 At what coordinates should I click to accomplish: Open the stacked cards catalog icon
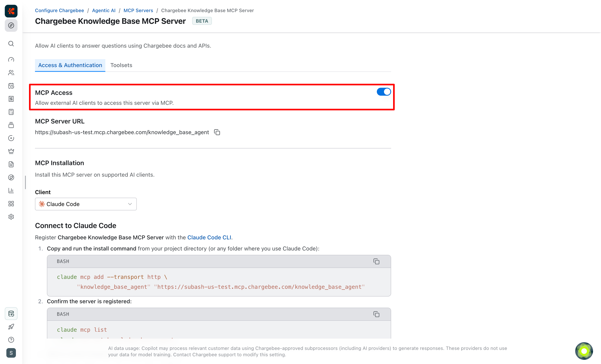(x=11, y=125)
